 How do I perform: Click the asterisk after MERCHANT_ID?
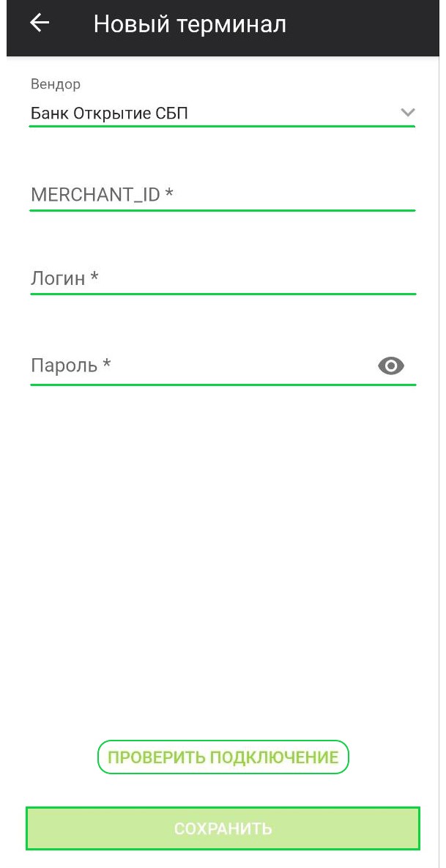pos(169,193)
